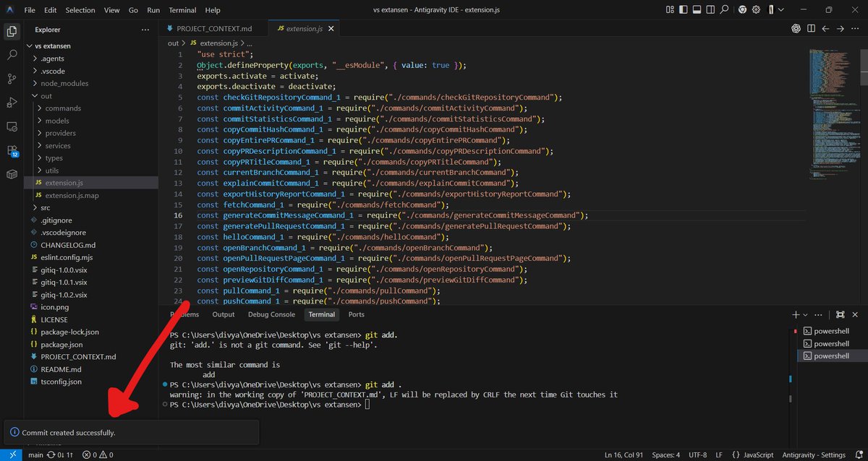Viewport: 868px width, 461px height.
Task: Change encoding via UTF-8 status item
Action: [x=697, y=455]
